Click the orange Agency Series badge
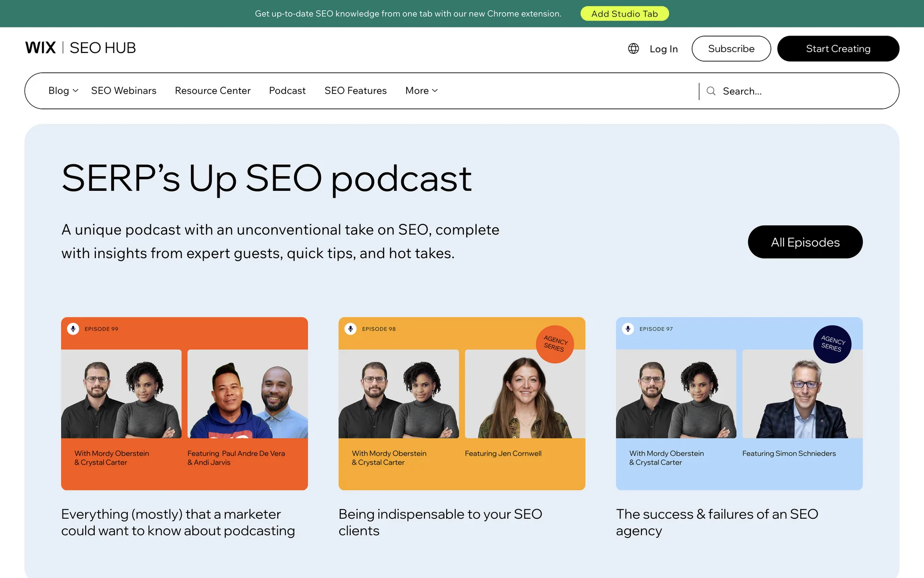 point(555,344)
